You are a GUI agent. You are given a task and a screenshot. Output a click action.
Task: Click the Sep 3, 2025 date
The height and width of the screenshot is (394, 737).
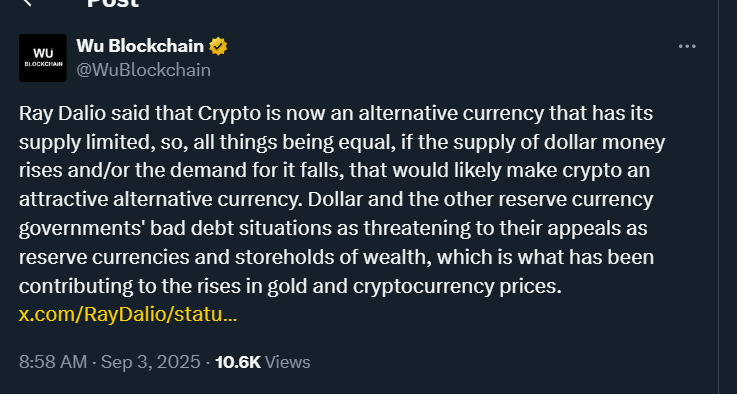[150, 362]
